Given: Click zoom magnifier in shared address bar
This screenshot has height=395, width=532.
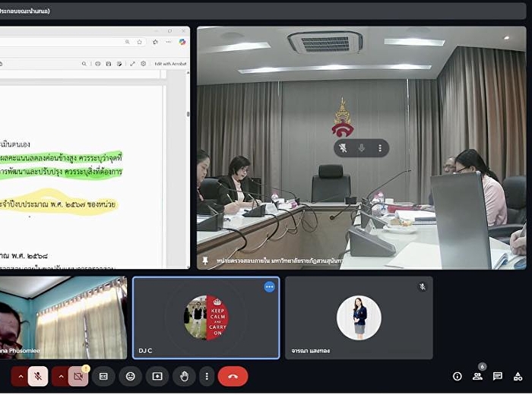Looking at the screenshot, I should (128, 42).
